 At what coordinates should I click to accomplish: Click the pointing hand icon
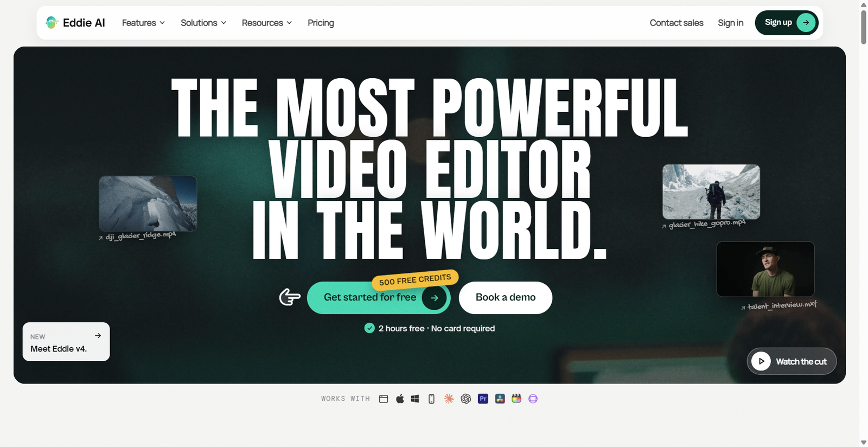(x=290, y=297)
